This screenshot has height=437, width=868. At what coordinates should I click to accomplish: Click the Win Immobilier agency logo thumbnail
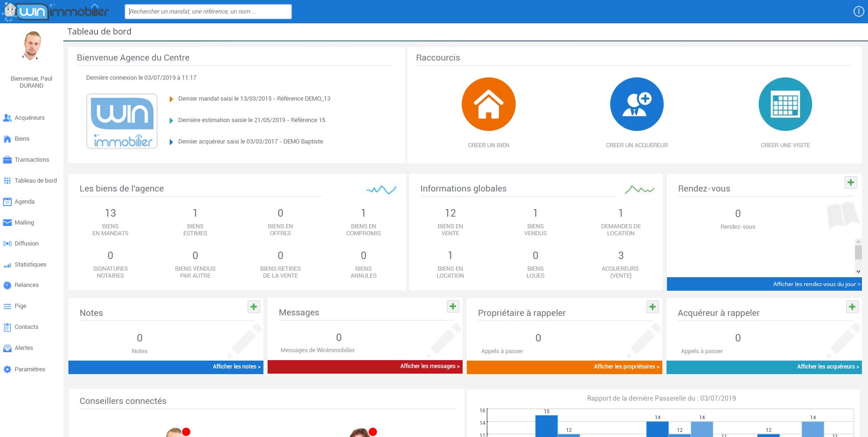[x=122, y=121]
